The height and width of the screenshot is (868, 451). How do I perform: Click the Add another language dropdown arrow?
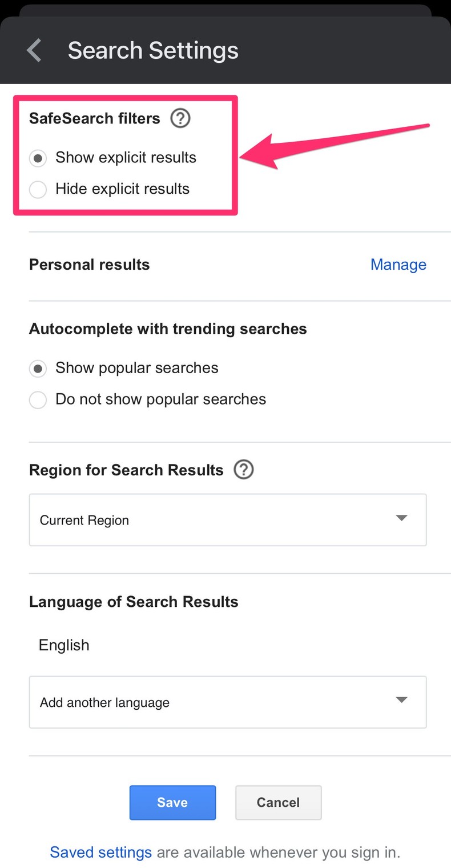[401, 699]
